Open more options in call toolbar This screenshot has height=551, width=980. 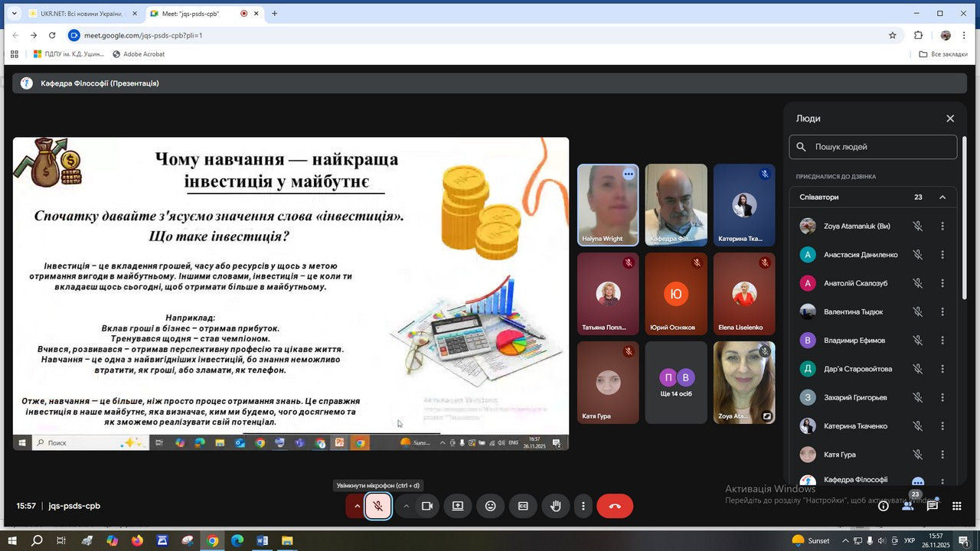point(583,506)
